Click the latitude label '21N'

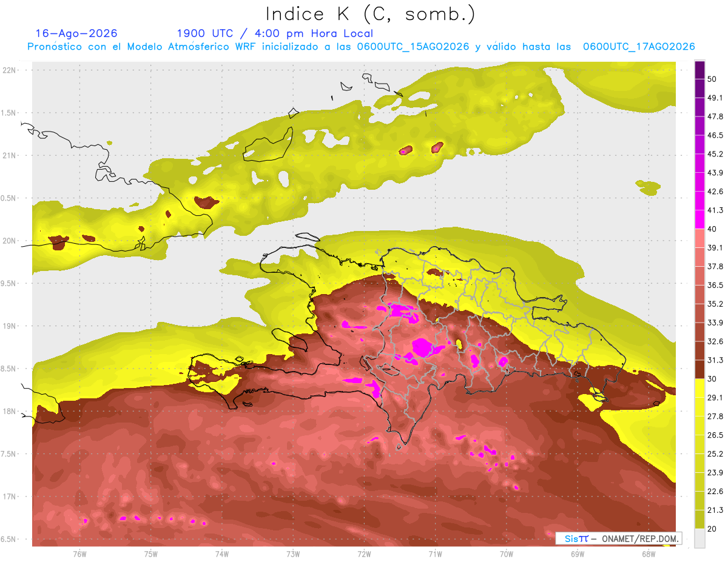pyautogui.click(x=10, y=155)
